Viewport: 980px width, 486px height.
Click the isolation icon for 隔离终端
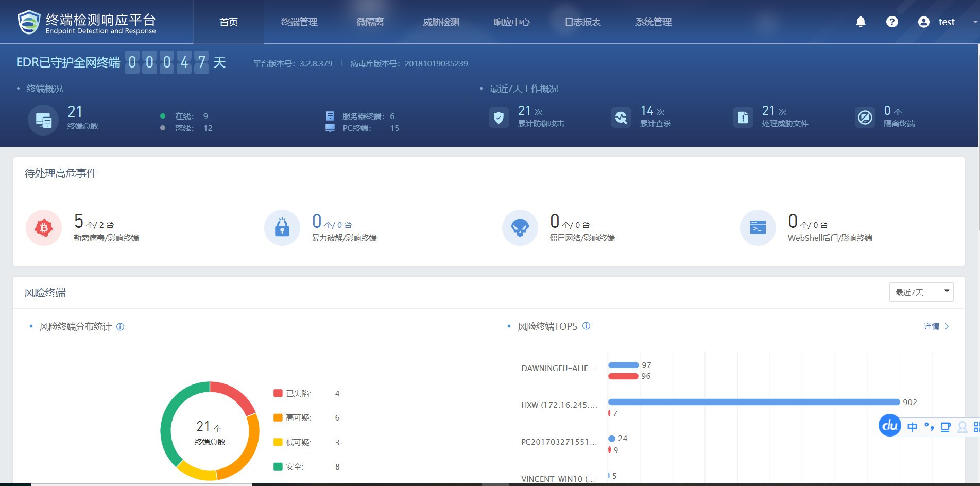point(865,118)
